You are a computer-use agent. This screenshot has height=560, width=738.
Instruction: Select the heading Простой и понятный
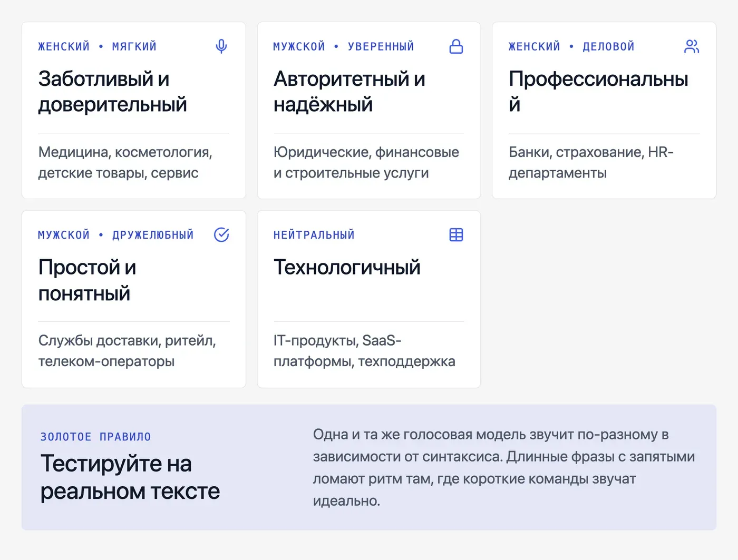pos(88,280)
